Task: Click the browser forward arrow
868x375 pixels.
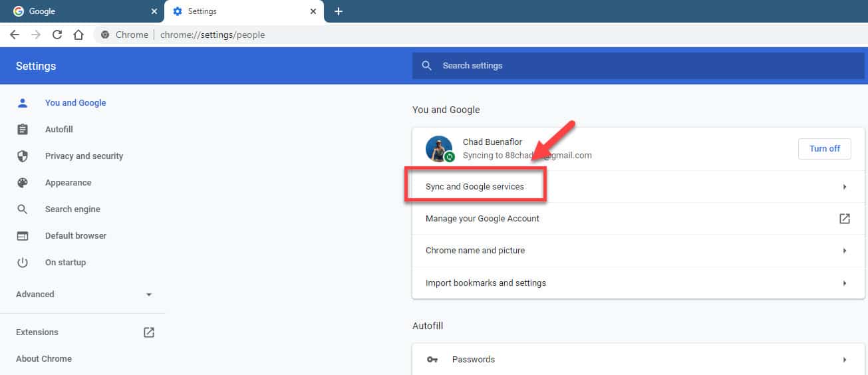Action: pos(36,35)
